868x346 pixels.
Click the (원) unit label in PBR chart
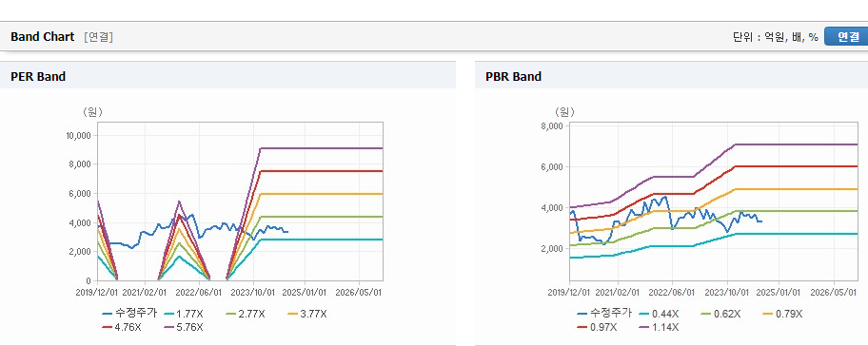[564, 112]
